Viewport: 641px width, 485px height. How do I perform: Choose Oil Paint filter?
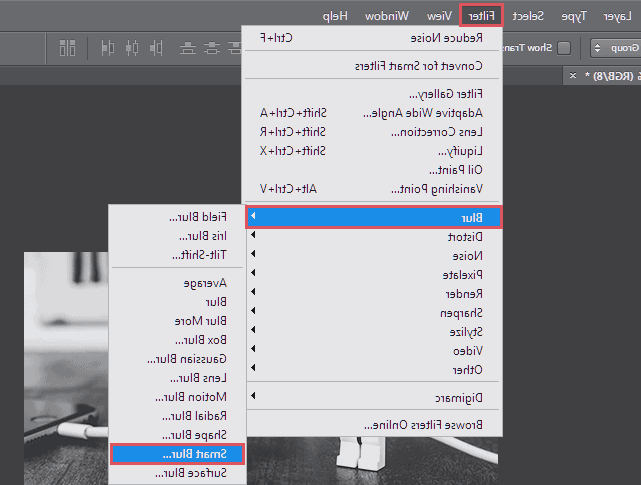click(x=372, y=170)
